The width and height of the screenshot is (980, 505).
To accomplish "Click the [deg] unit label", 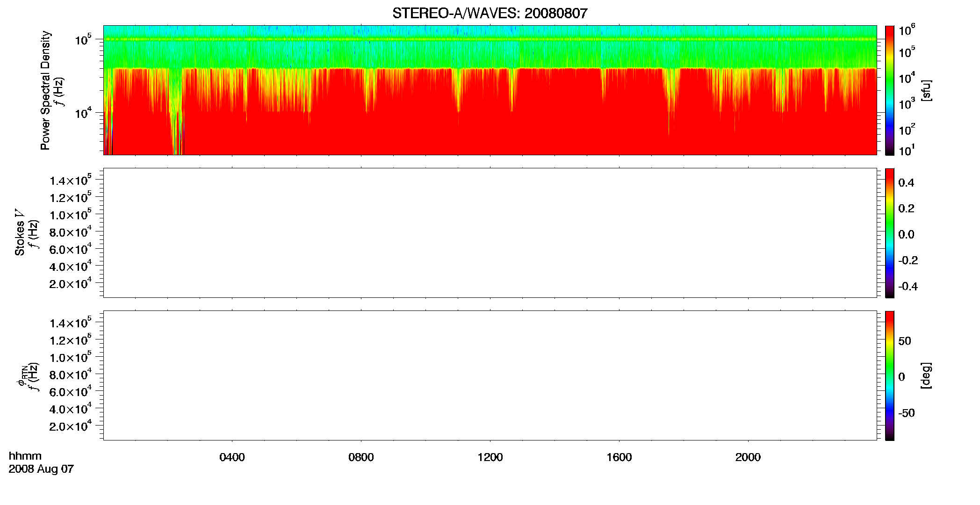I will click(x=926, y=375).
